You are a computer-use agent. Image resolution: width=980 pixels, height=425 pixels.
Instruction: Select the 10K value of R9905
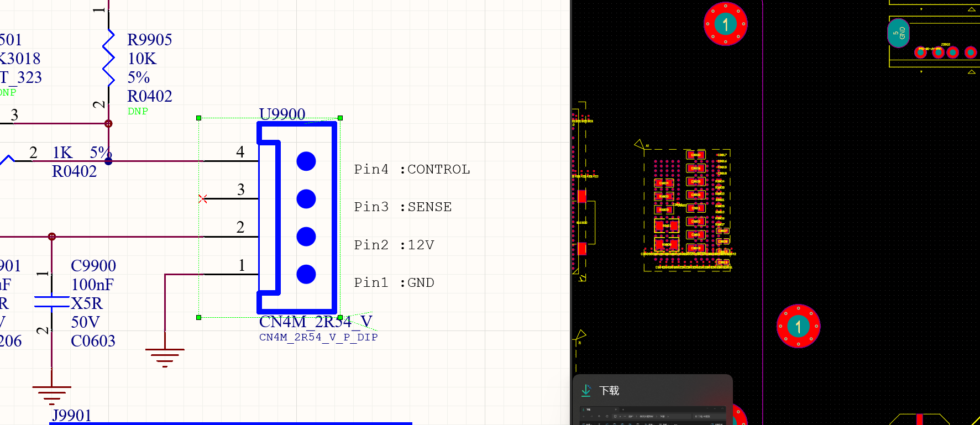point(142,59)
